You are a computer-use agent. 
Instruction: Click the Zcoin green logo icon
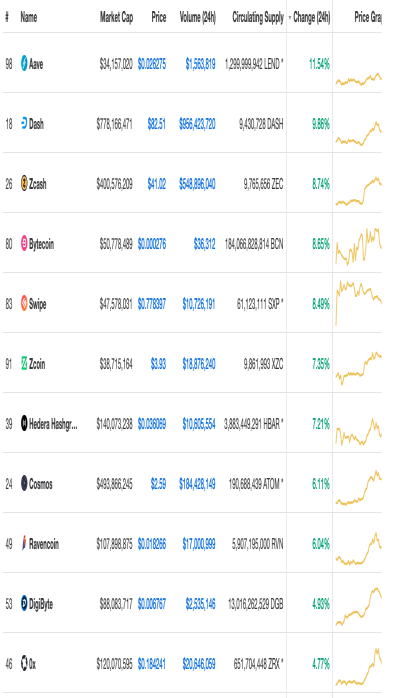[24, 364]
